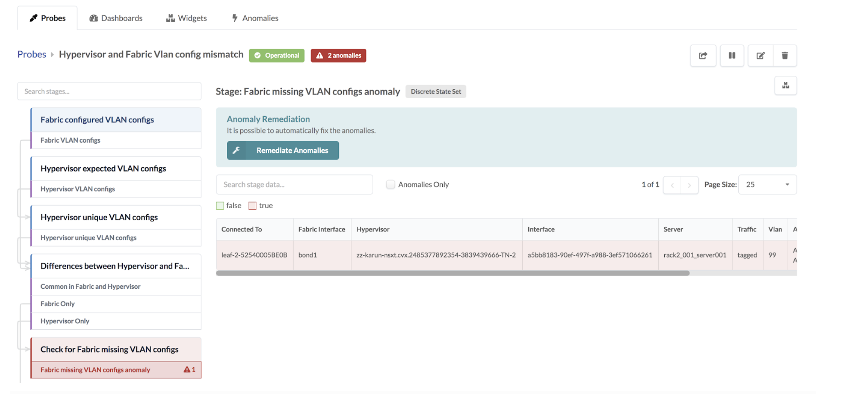The image size is (868, 394).
Task: Focus the Search stage data field
Action: [294, 184]
